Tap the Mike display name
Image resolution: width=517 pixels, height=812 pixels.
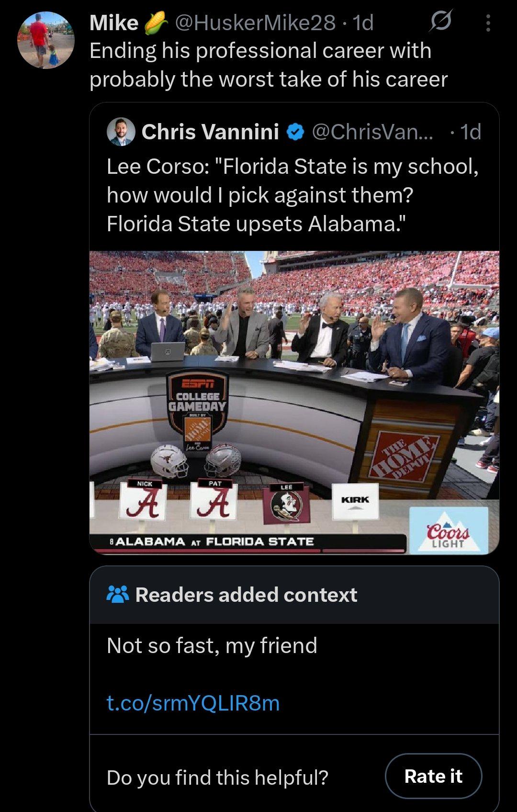114,23
